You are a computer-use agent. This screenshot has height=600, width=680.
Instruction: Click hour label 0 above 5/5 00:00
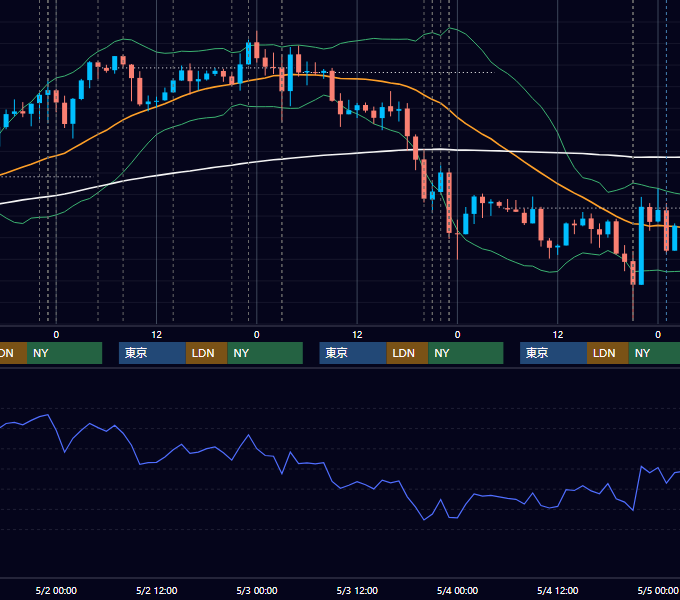(658, 335)
